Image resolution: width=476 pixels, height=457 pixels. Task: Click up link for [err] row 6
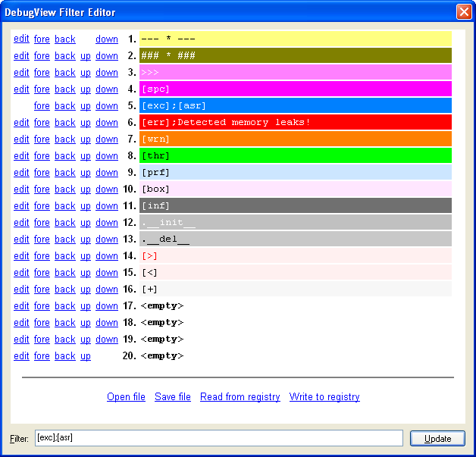86,122
